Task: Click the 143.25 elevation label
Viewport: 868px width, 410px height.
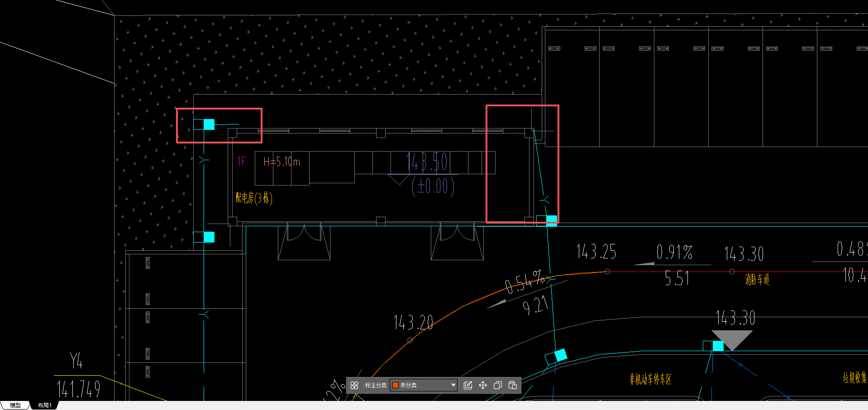Action: point(596,252)
